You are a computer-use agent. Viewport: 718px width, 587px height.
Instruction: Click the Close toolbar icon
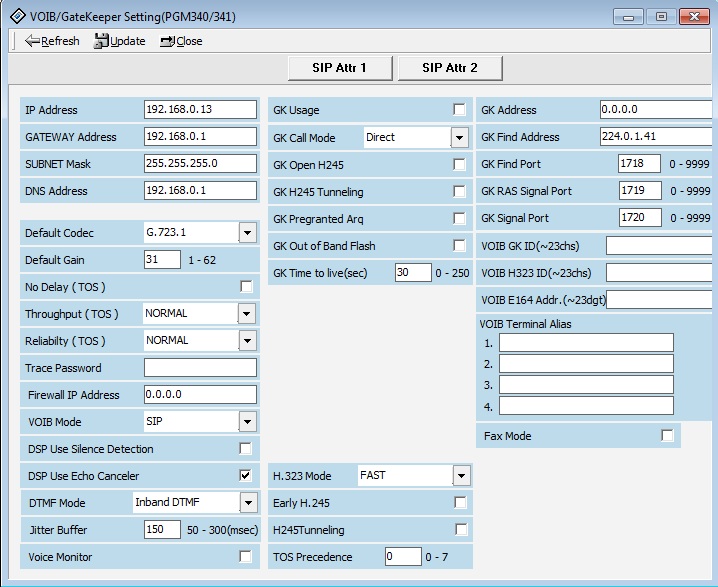tap(167, 41)
